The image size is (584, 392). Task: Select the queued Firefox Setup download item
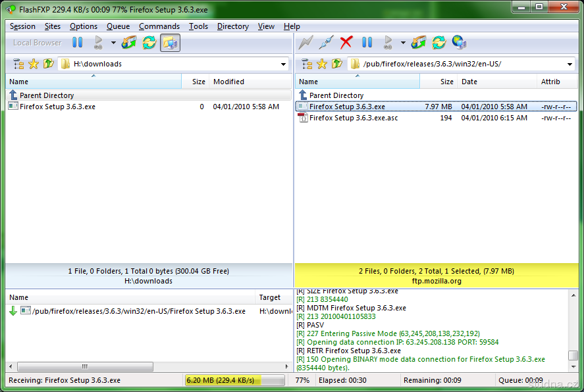coord(138,311)
